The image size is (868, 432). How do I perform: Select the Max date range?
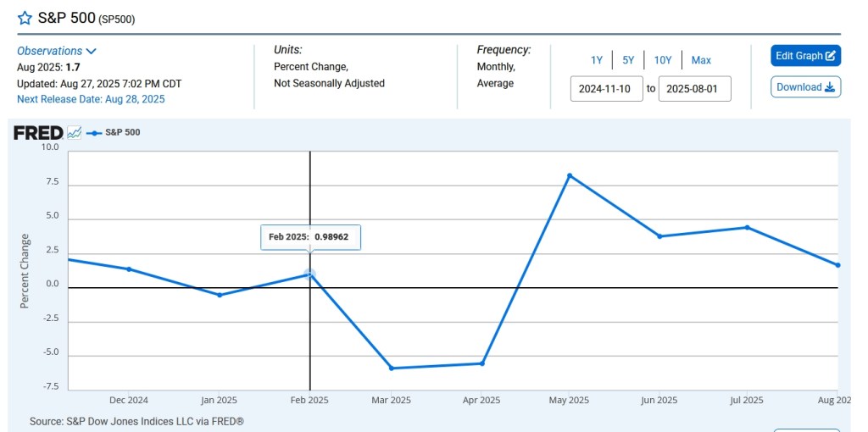701,60
